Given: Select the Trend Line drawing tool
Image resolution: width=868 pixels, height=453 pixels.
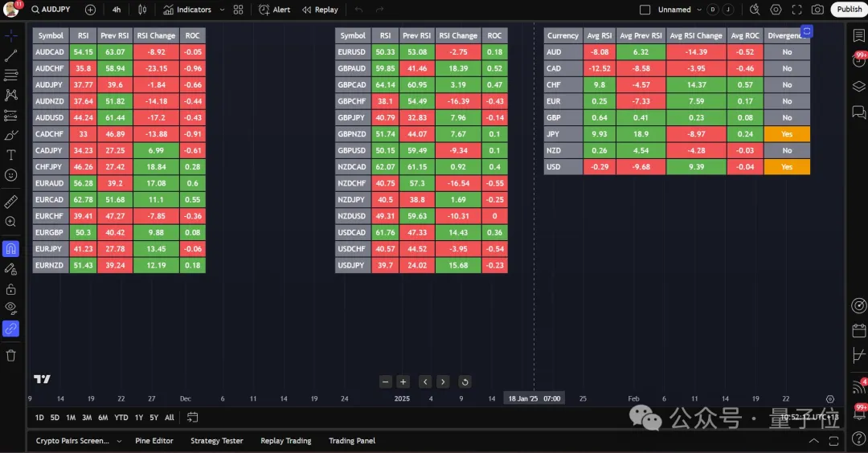Looking at the screenshot, I should (11, 55).
